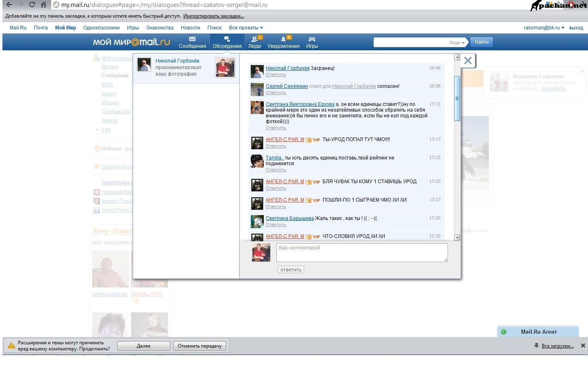The height and width of the screenshot is (368, 588).
Task: Open Николай Горбачёв avatar in the 16:46 comment
Action: 257,71
